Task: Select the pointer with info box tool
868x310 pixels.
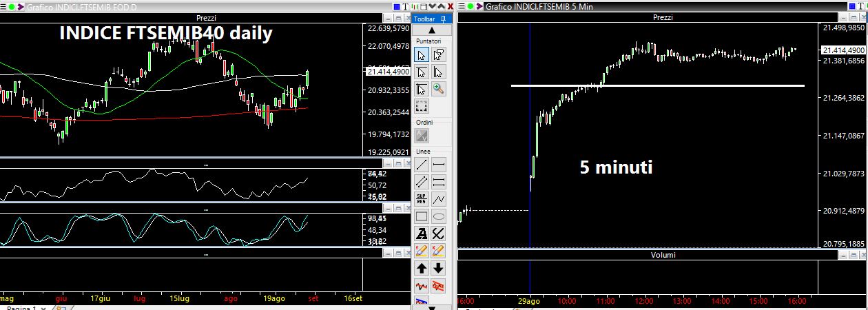Action: tap(439, 55)
